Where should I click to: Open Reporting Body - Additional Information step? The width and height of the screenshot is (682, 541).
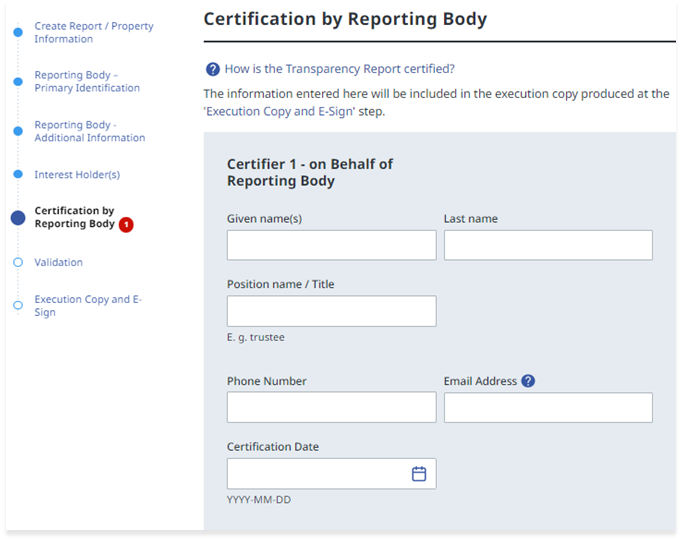[x=90, y=131]
